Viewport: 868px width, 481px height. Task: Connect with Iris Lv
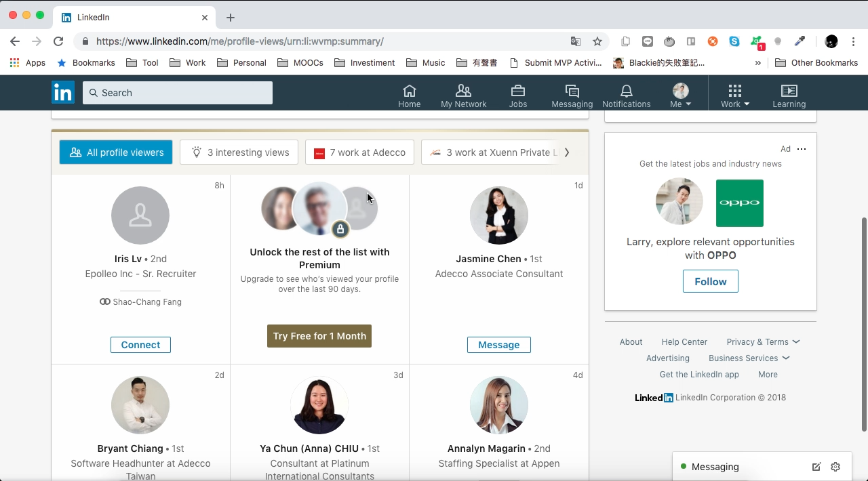pos(140,345)
